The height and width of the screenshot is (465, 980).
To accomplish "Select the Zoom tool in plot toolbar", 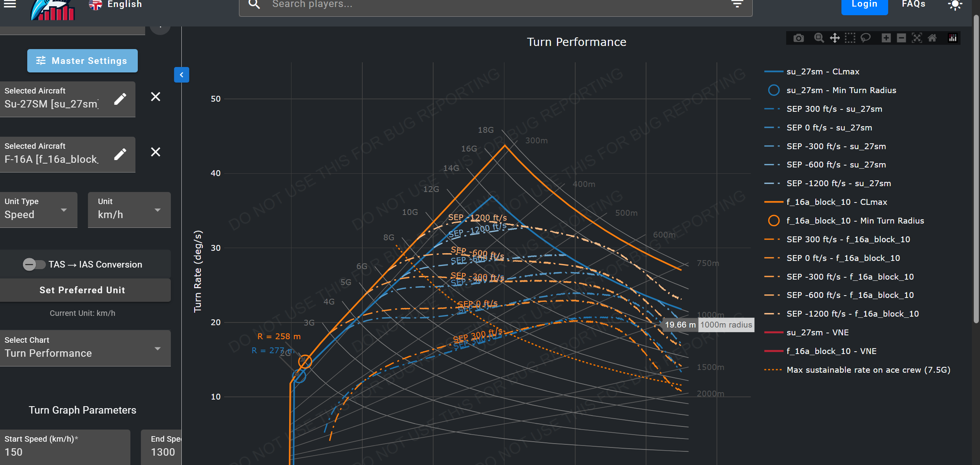I will (818, 38).
